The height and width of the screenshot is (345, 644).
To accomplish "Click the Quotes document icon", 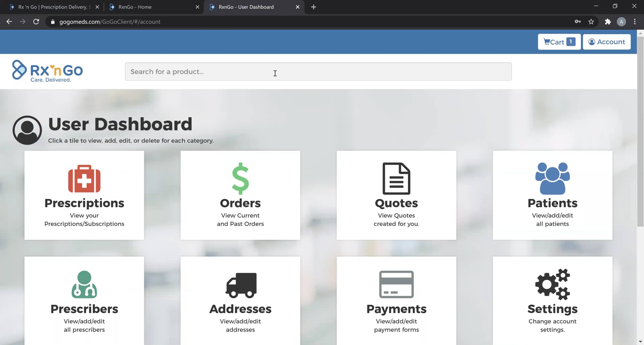I will [396, 179].
